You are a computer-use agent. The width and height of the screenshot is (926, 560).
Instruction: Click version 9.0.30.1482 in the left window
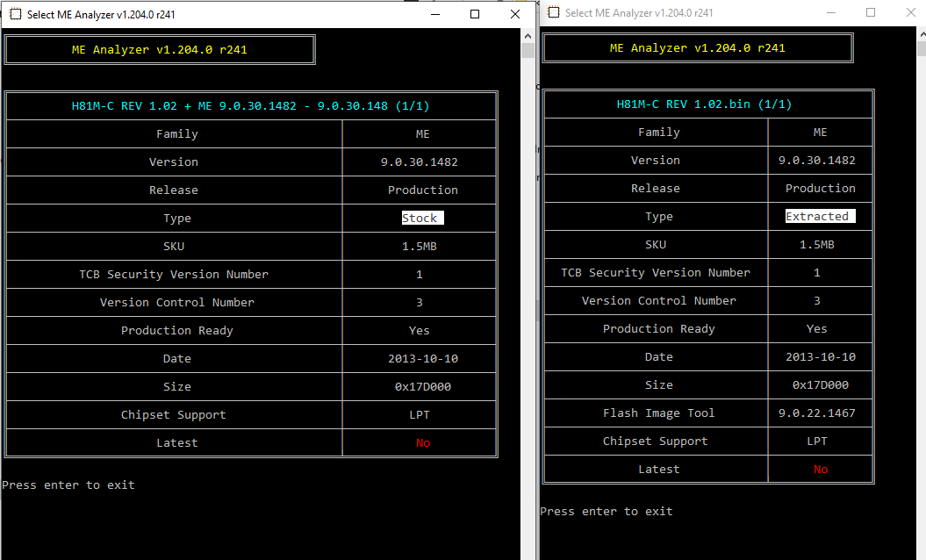coord(420,162)
